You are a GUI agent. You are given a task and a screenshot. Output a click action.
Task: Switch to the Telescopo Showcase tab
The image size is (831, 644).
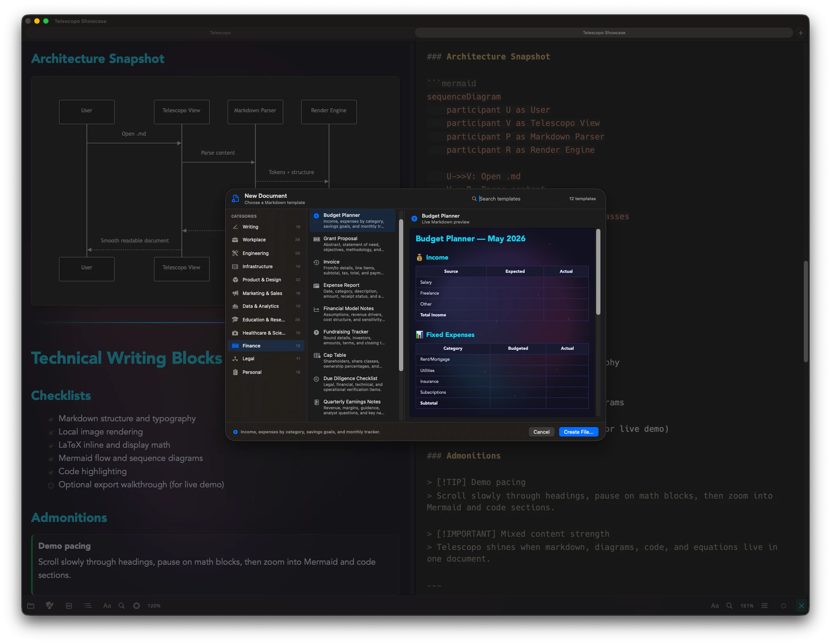point(604,33)
